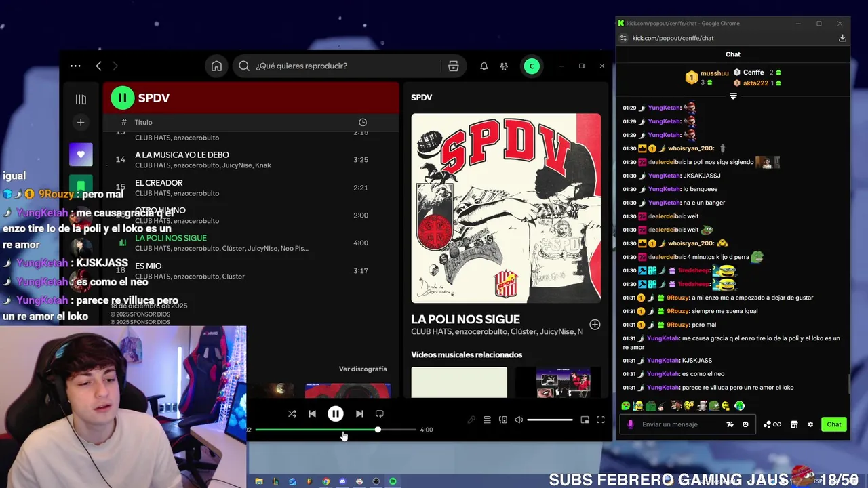Image resolution: width=868 pixels, height=488 pixels.
Task: Open Discord from the taskbar
Action: pos(342,481)
